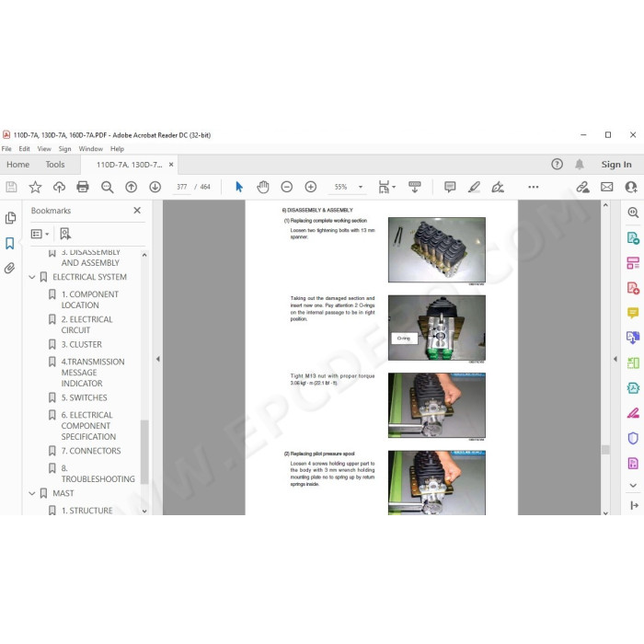The image size is (644, 644).
Task: Close the 110D-7A document tab
Action: (171, 165)
